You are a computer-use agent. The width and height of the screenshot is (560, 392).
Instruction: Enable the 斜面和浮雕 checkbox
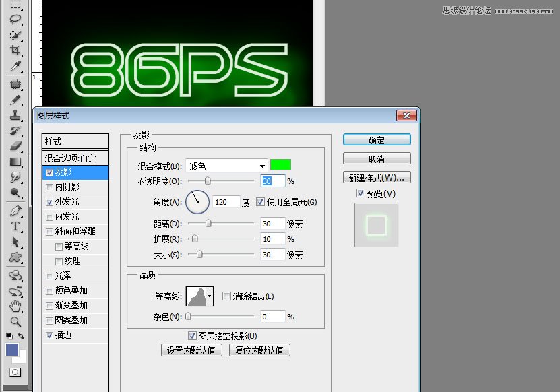tap(49, 232)
